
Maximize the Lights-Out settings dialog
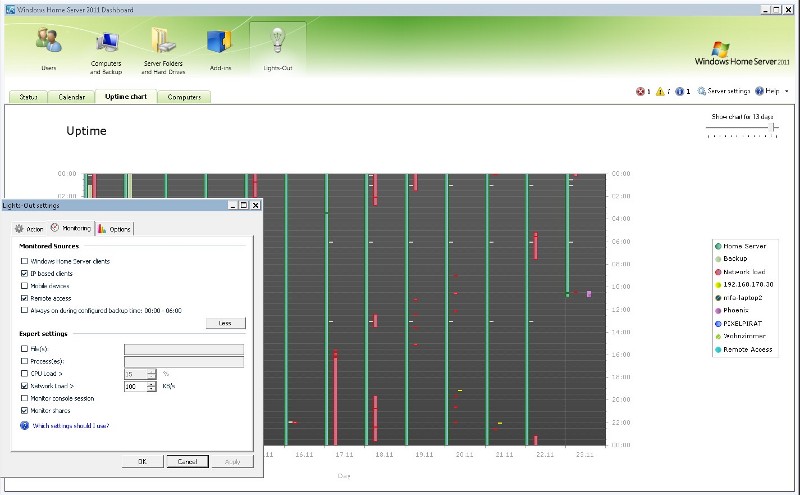[244, 205]
